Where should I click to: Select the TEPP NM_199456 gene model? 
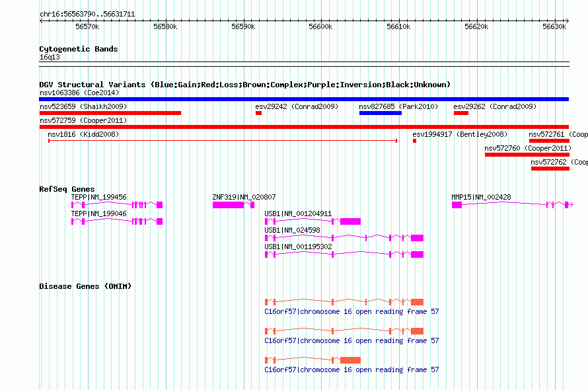click(117, 205)
